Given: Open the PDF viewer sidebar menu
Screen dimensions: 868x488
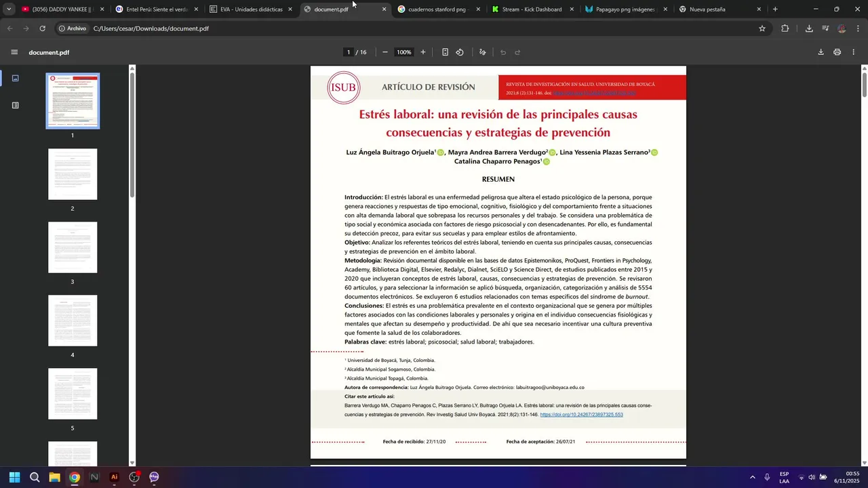Looking at the screenshot, I should 14,52.
